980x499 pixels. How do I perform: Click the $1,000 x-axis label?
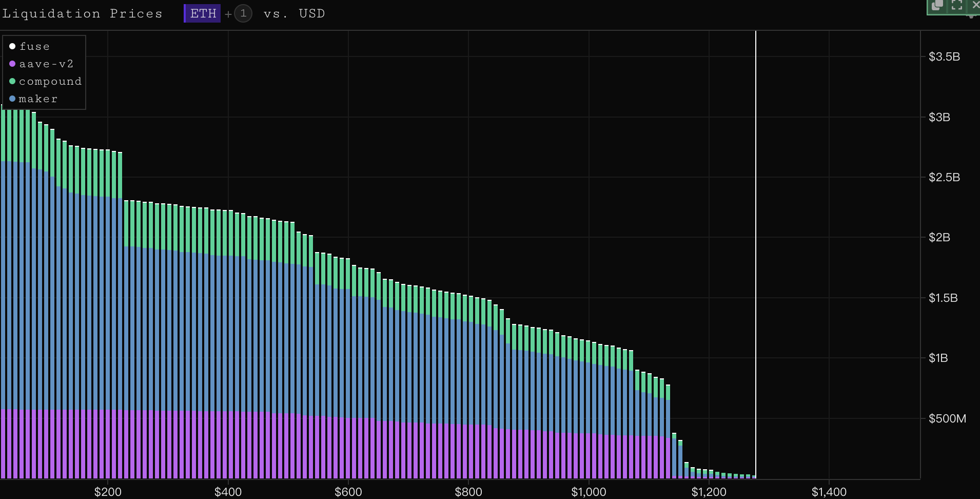pyautogui.click(x=589, y=492)
